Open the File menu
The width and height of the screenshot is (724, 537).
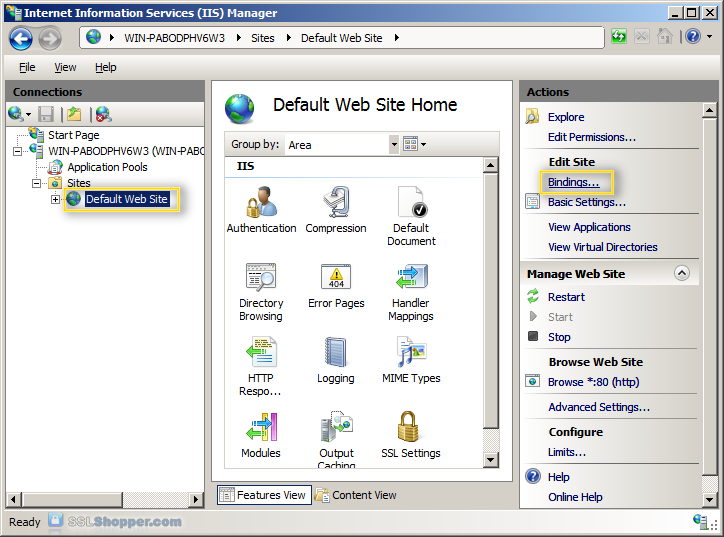27,67
